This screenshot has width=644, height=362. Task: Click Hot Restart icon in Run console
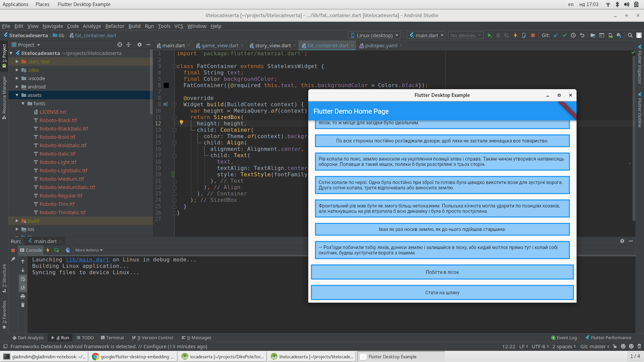click(56, 250)
